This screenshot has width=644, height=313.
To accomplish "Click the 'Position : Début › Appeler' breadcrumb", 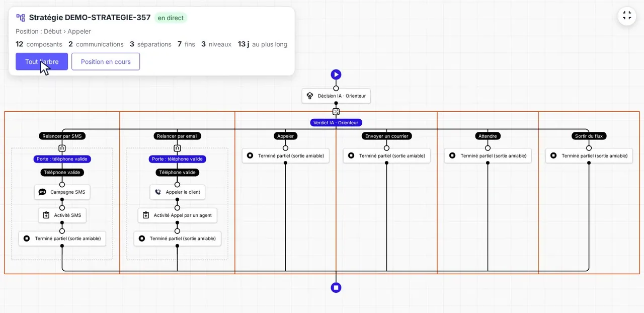I will point(53,31).
